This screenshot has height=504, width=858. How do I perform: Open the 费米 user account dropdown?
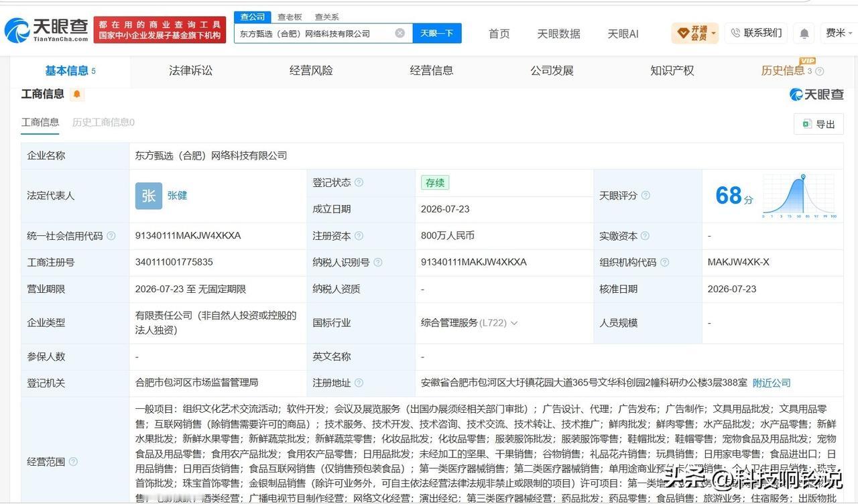tap(839, 33)
